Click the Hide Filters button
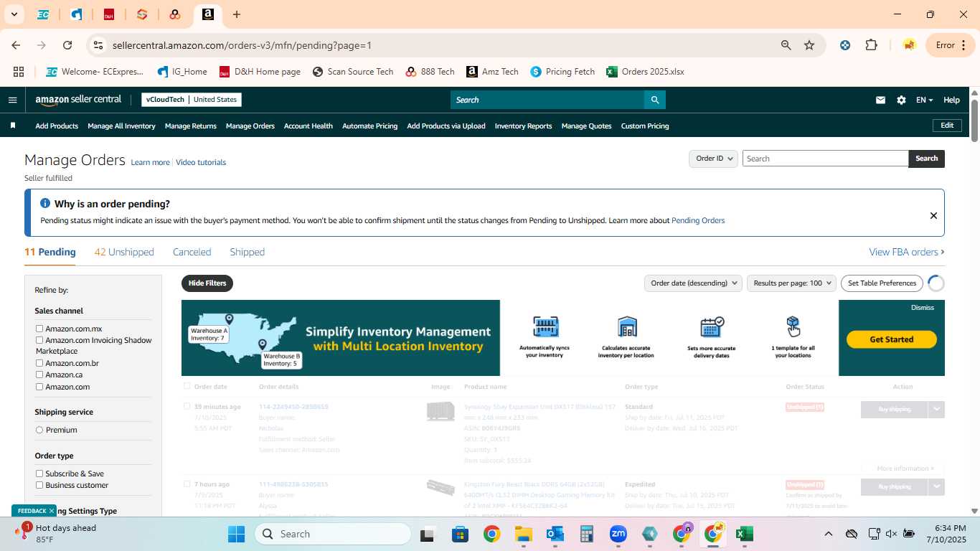 [207, 283]
